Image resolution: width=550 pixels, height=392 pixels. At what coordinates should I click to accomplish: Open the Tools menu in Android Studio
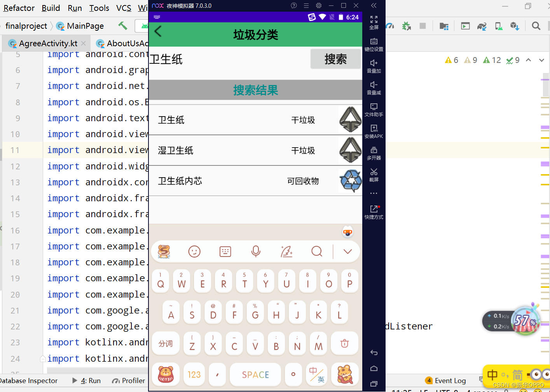[x=99, y=8]
